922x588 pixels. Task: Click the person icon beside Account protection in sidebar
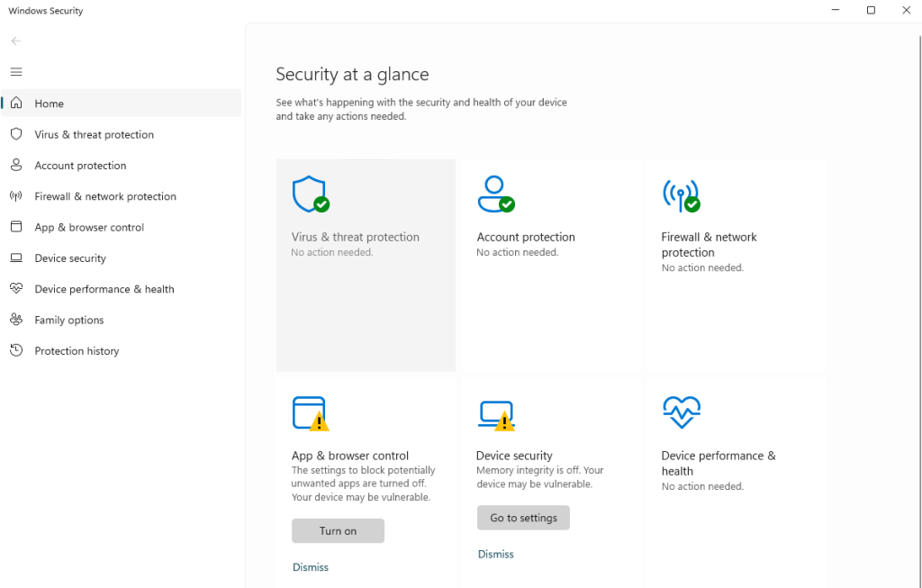coord(16,165)
